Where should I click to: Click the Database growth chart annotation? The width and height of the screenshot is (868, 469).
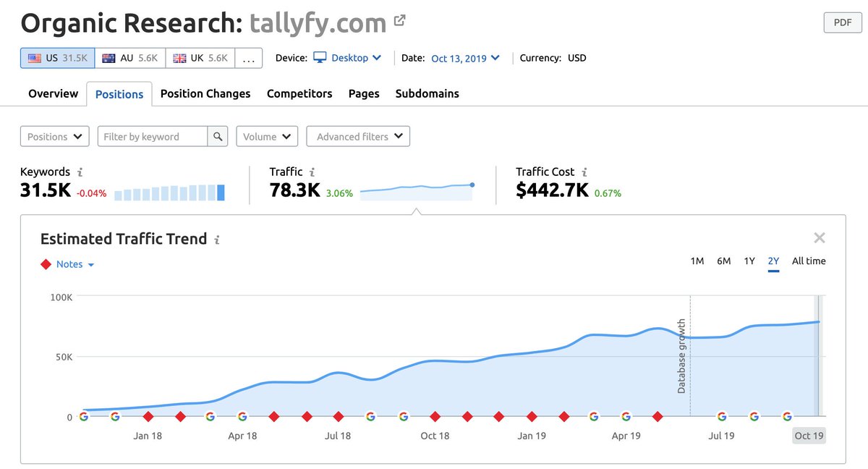(x=681, y=356)
